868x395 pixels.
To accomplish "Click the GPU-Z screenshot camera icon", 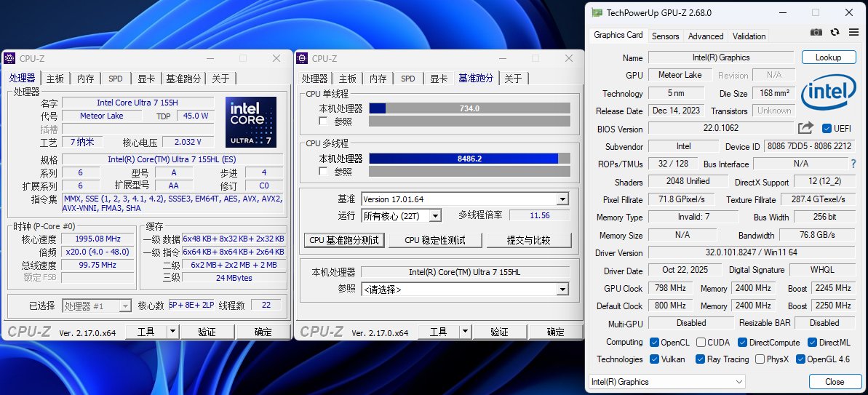I will click(x=816, y=33).
